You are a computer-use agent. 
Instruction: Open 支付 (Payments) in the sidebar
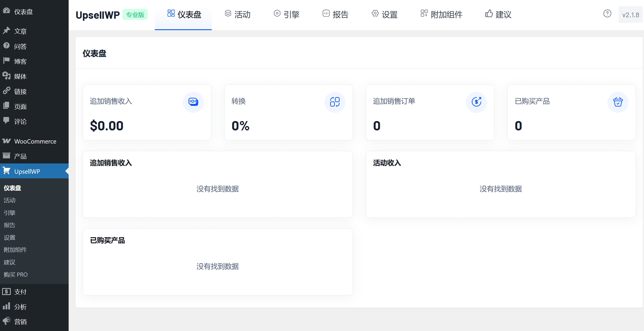[x=20, y=292]
